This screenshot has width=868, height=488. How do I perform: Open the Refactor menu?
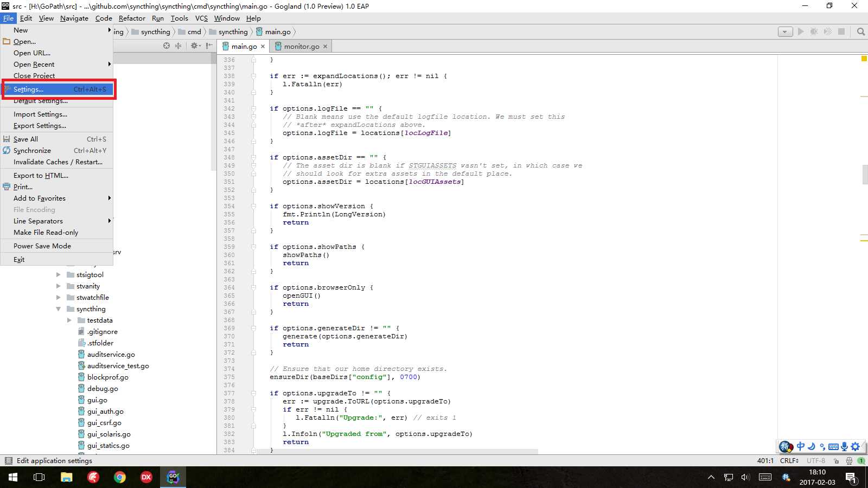132,18
